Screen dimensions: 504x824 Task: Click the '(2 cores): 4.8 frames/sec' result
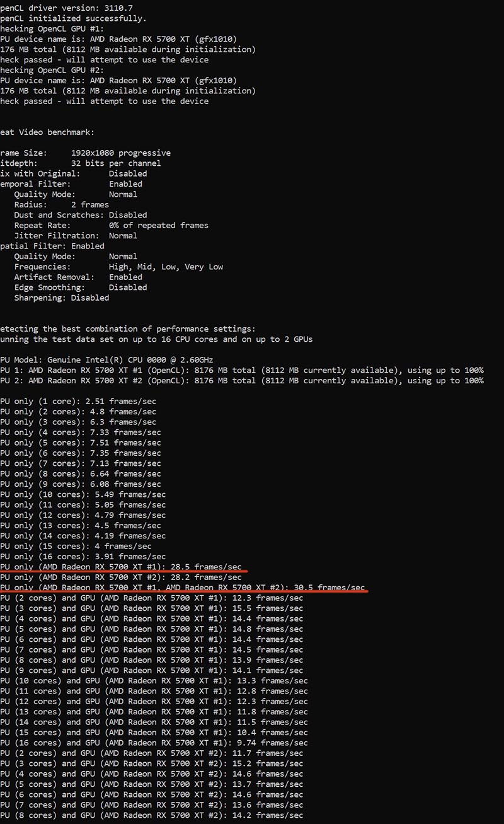(78, 412)
